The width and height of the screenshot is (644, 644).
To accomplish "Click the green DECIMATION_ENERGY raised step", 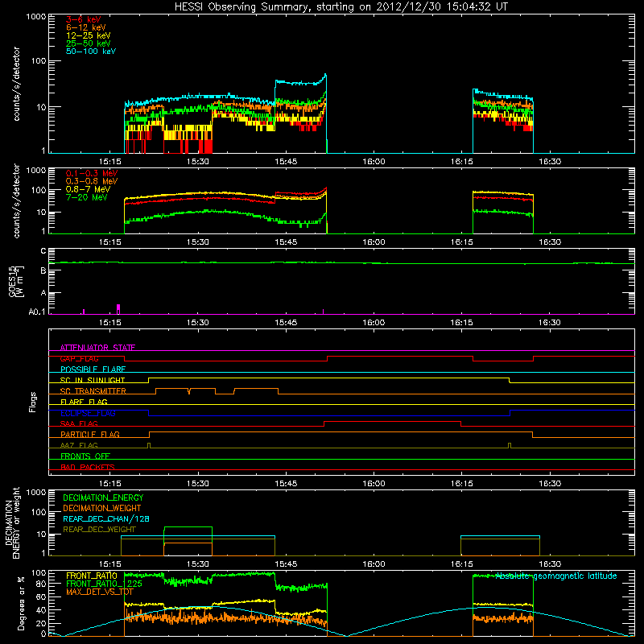I will click(x=188, y=527).
